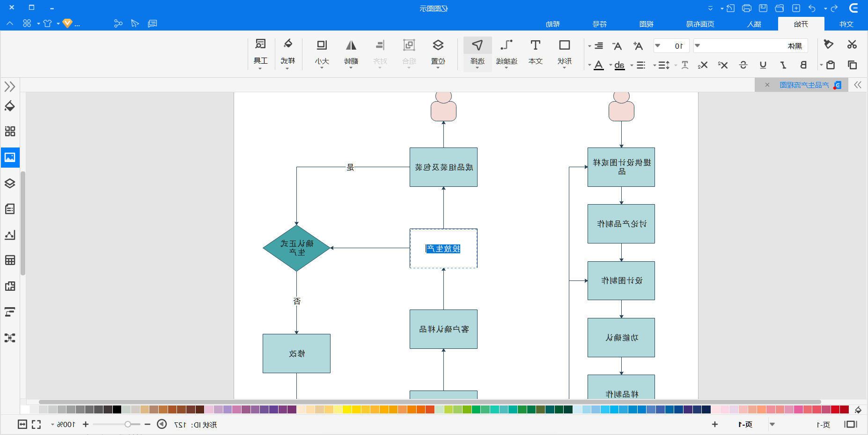Open the sidebar fill bucket panel

[10, 106]
